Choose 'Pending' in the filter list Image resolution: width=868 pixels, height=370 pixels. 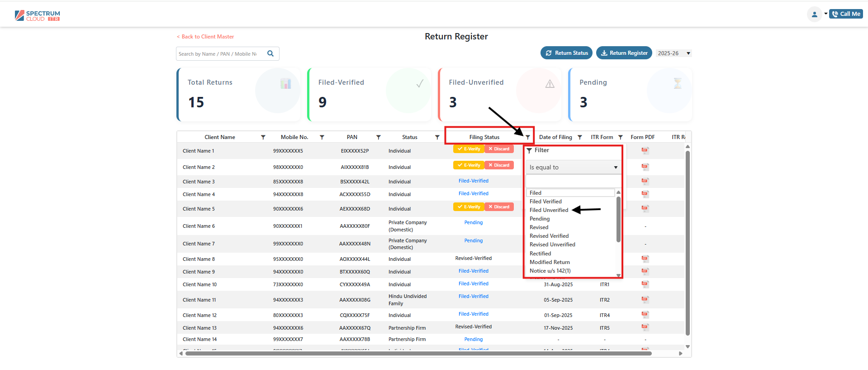tap(540, 219)
